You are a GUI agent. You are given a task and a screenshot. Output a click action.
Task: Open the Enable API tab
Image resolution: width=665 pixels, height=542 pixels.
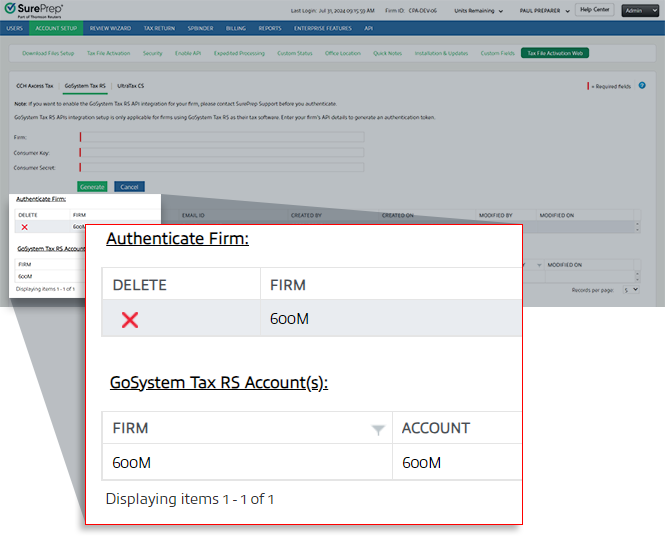188,53
